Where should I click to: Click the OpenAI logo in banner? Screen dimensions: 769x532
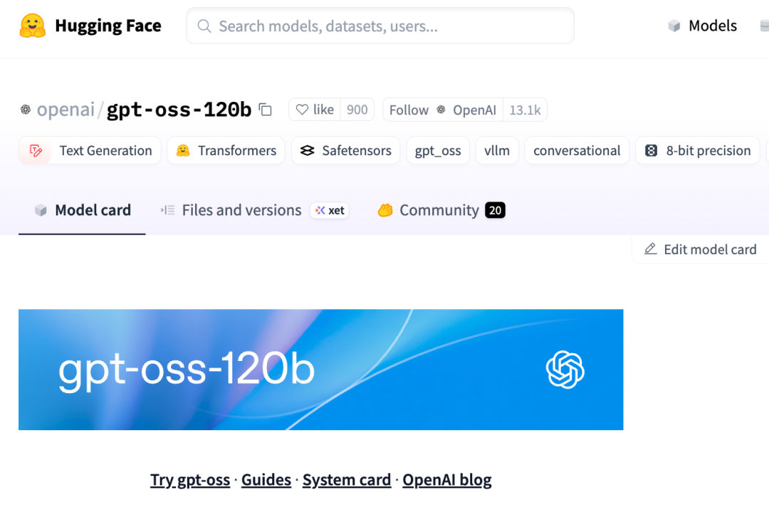point(565,370)
